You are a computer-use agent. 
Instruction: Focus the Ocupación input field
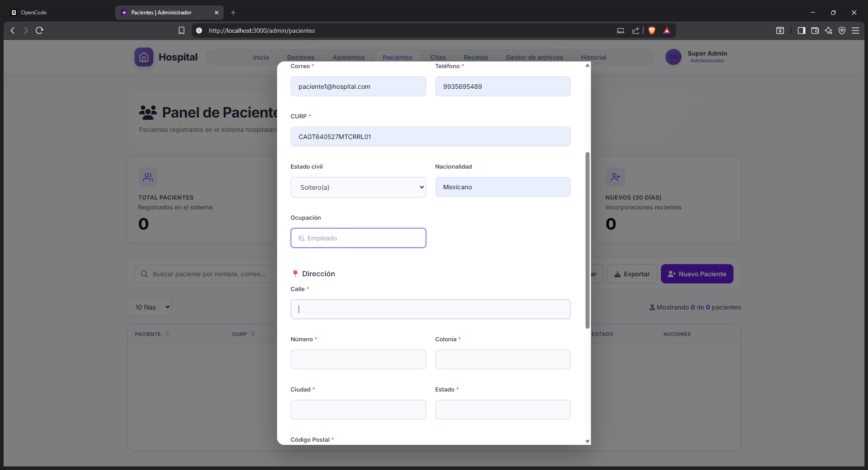(x=358, y=238)
